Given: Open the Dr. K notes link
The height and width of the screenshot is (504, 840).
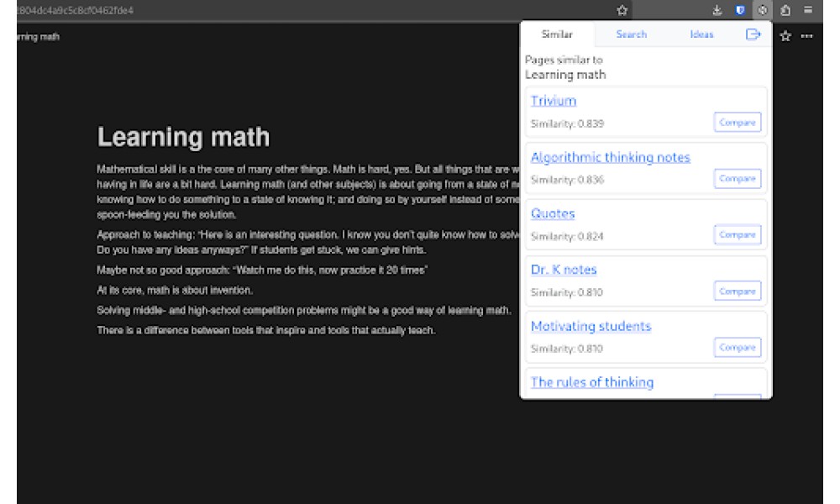Looking at the screenshot, I should click(x=564, y=270).
